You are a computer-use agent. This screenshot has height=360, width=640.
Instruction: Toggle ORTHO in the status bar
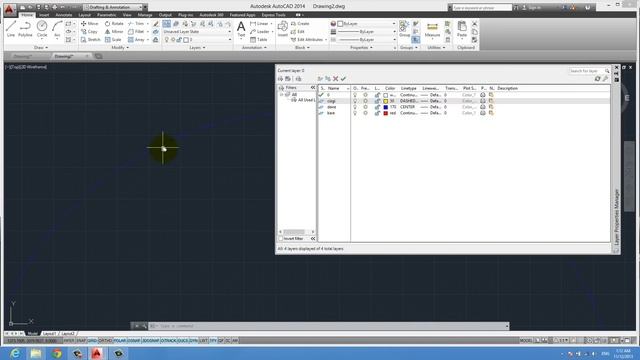click(x=105, y=340)
